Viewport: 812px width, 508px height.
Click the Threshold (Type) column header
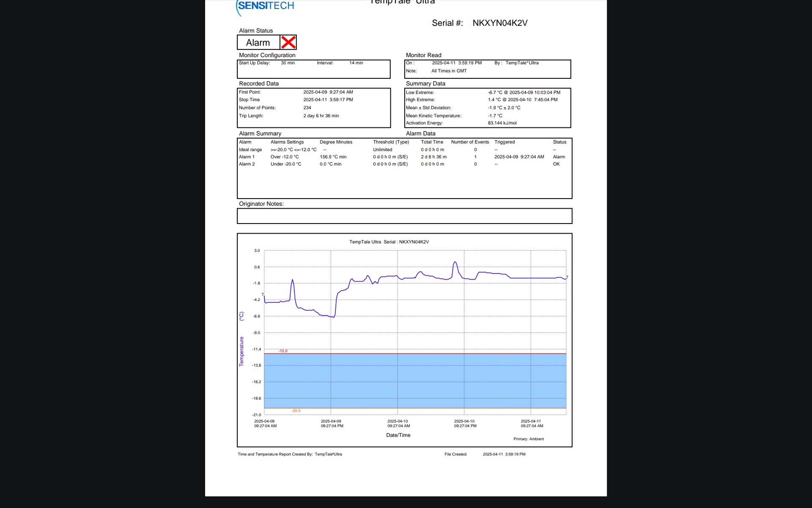pyautogui.click(x=391, y=142)
